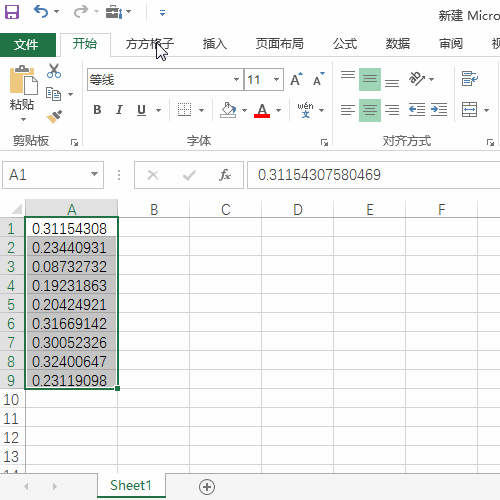Toggle the Center horizontal alignment button
The width and height of the screenshot is (500, 500).
click(370, 110)
